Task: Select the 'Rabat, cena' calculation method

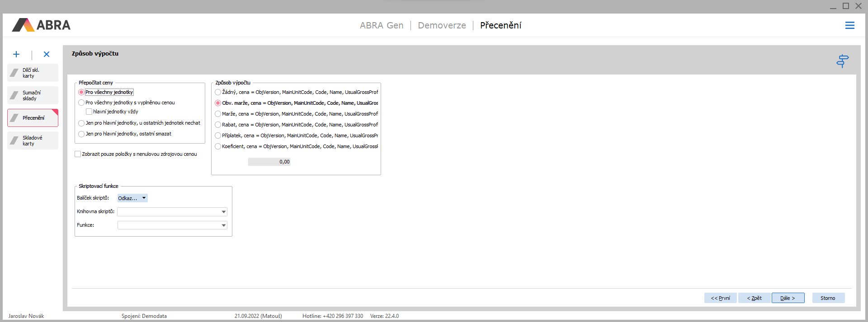Action: coord(218,125)
